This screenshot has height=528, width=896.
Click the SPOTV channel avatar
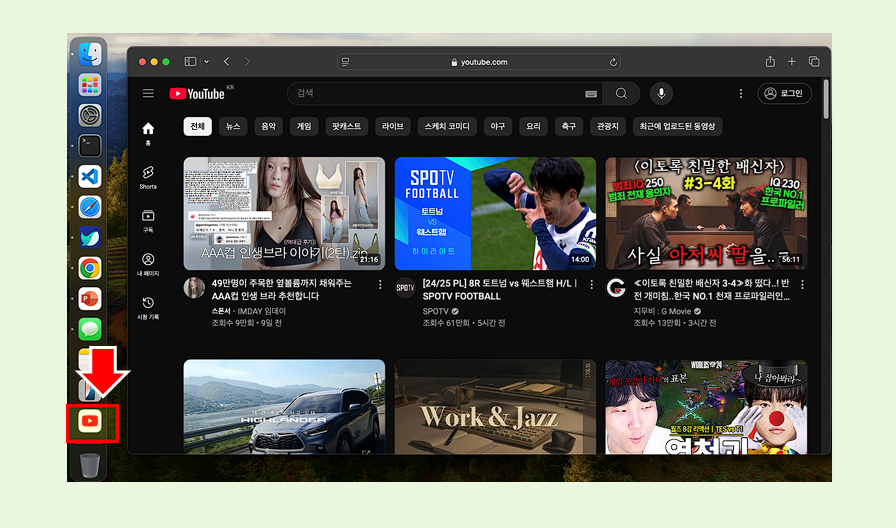click(405, 288)
